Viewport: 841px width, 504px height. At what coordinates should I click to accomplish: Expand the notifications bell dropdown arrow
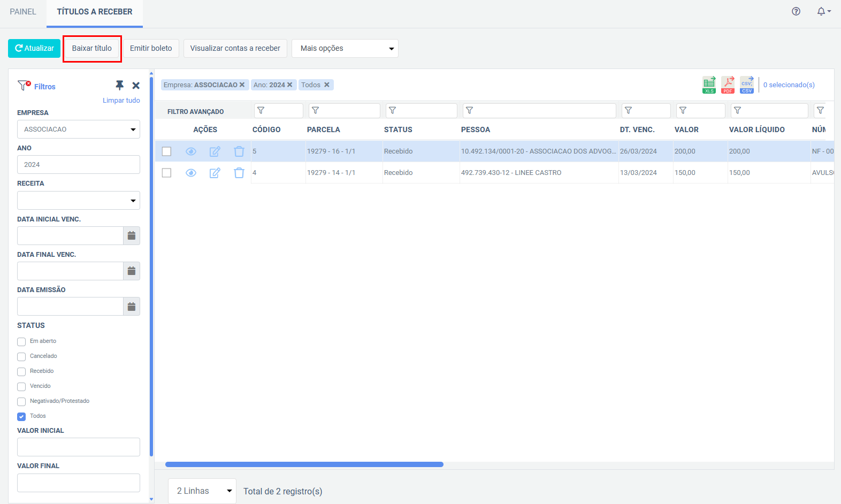829,11
